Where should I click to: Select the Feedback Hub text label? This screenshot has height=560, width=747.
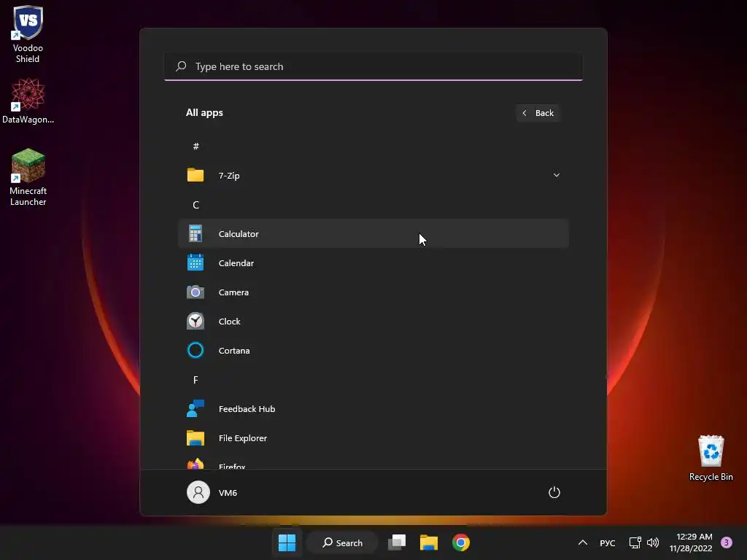247,408
